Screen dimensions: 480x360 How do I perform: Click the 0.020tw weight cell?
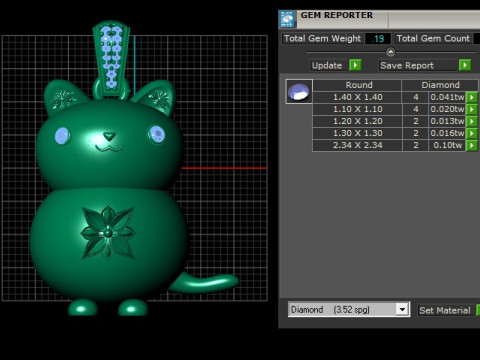[447, 109]
